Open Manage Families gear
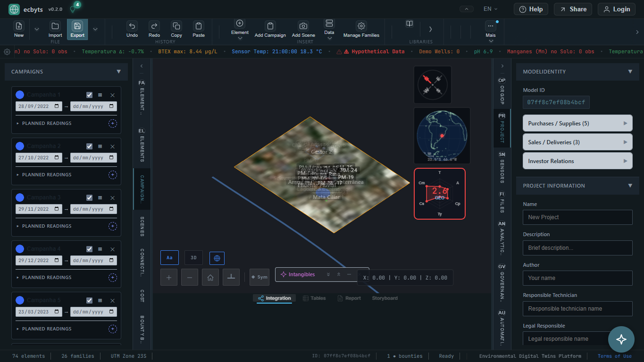 361,26
